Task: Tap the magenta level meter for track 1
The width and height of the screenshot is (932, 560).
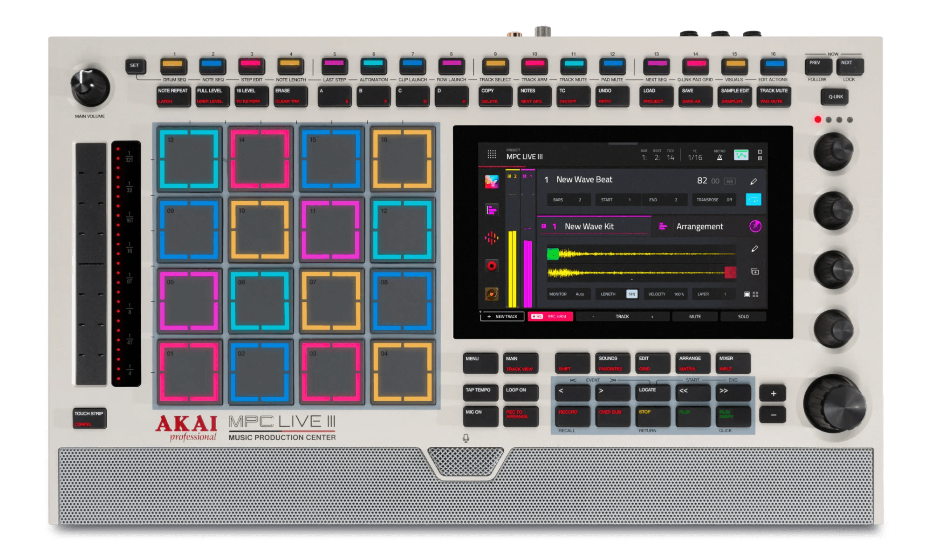Action: (x=528, y=274)
